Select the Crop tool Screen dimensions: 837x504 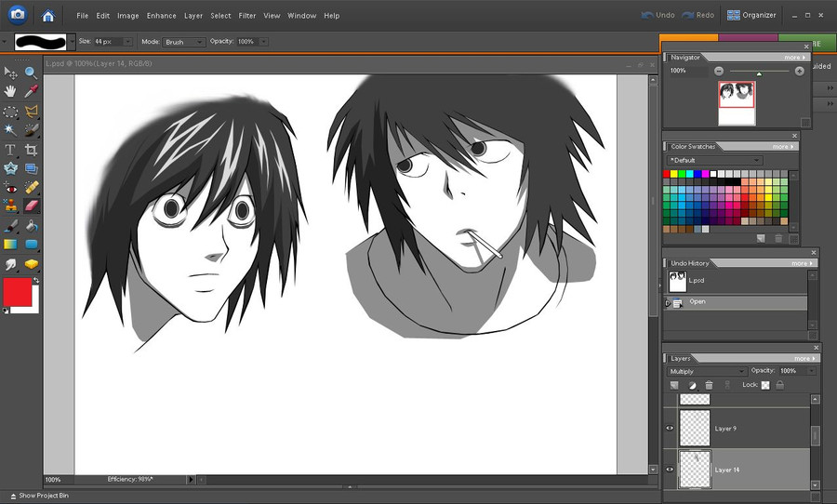pos(31,150)
